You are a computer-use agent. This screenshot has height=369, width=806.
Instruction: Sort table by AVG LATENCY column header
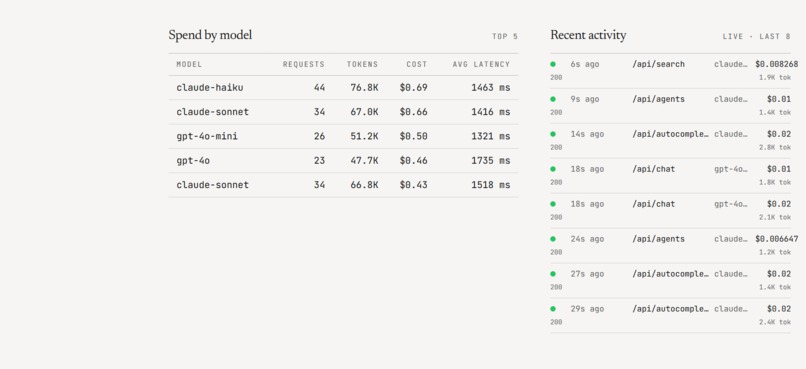pyautogui.click(x=481, y=65)
